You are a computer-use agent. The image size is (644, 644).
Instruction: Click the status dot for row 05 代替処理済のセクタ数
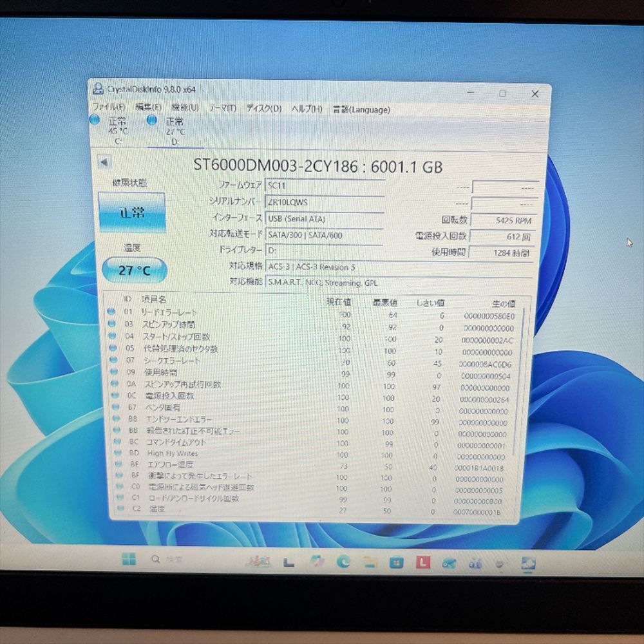(113, 348)
